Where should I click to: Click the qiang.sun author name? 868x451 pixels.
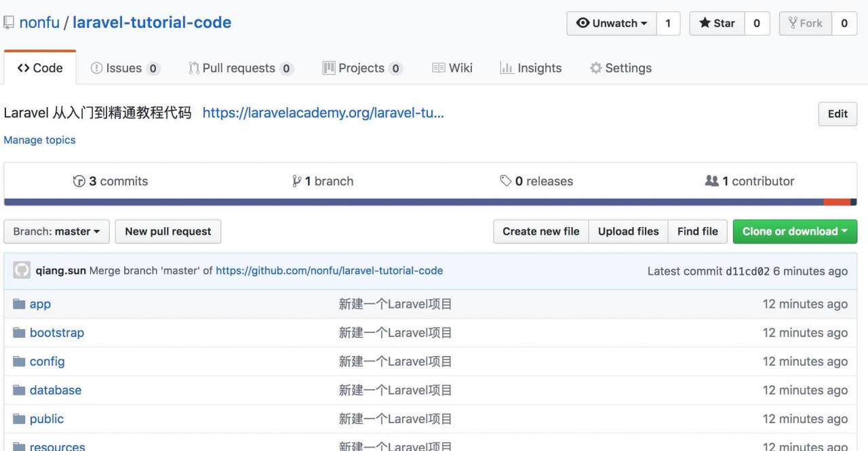pyautogui.click(x=61, y=271)
